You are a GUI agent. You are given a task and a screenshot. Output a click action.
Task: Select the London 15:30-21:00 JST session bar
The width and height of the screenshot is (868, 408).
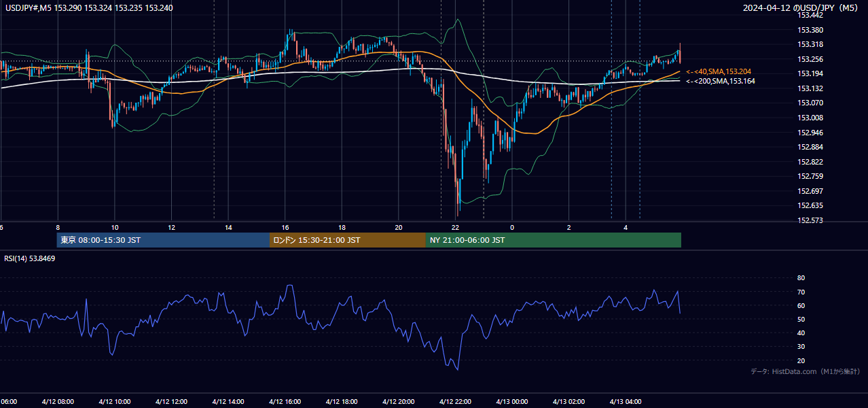point(348,240)
